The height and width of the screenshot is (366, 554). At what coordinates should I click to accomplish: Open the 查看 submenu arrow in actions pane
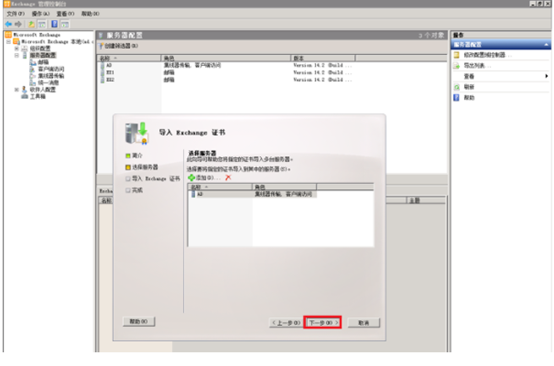(546, 76)
